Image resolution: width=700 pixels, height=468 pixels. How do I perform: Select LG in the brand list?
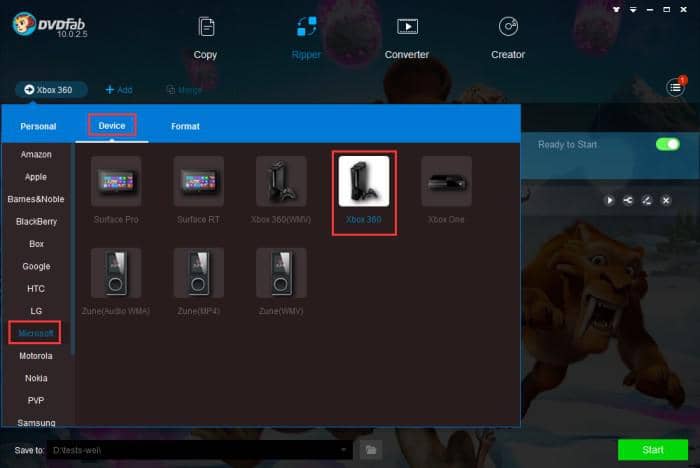pos(36,311)
